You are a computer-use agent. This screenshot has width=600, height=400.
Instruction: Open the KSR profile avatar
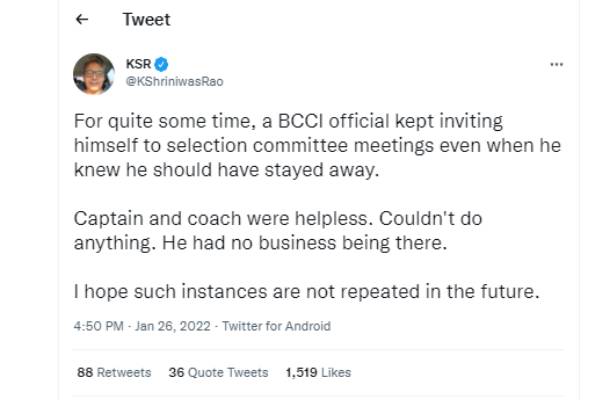click(94, 73)
